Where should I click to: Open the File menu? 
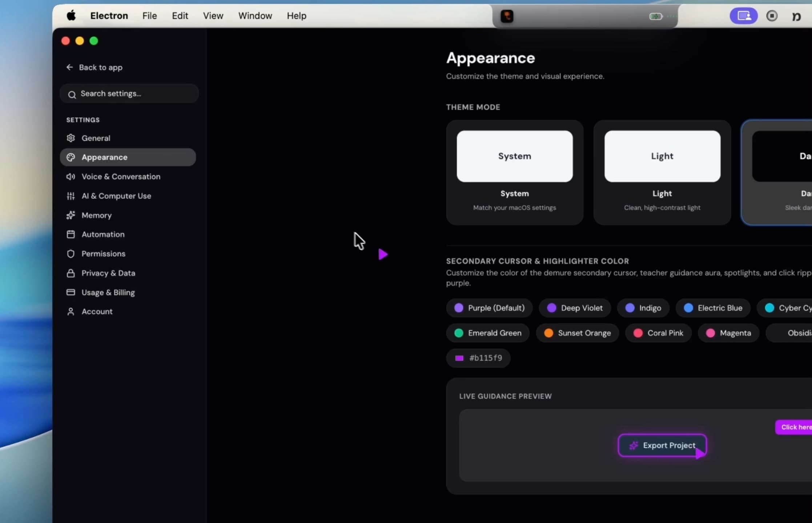[x=150, y=16]
